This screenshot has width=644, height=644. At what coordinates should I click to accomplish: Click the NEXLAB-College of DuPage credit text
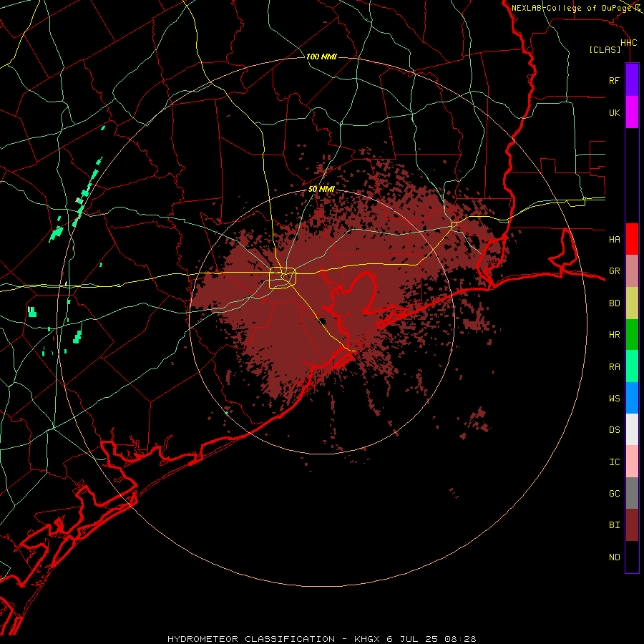572,8
